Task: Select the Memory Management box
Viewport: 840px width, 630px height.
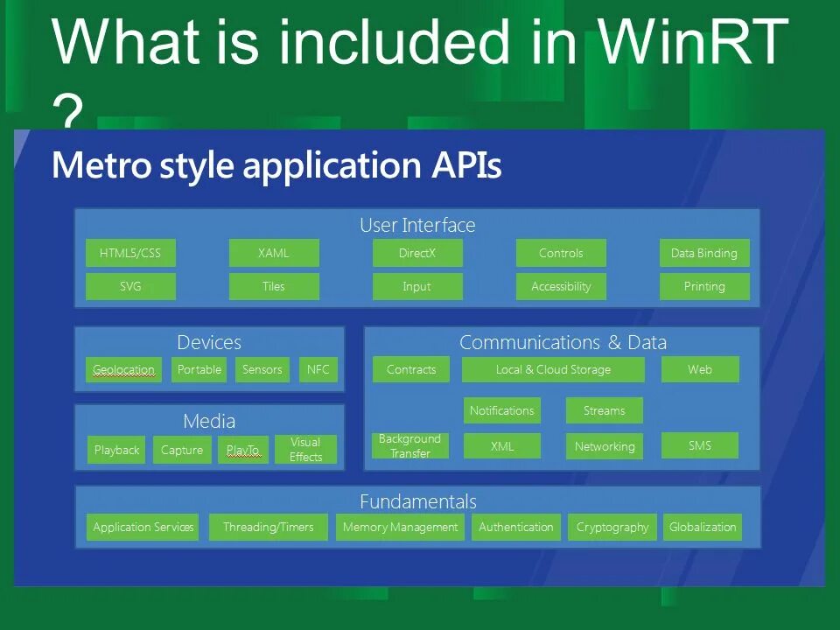Action: pyautogui.click(x=400, y=527)
